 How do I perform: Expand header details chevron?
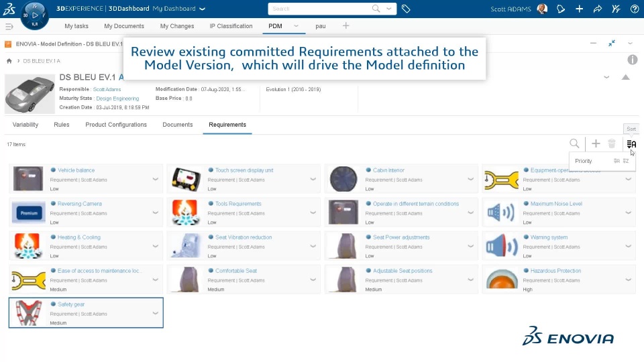coord(606,77)
